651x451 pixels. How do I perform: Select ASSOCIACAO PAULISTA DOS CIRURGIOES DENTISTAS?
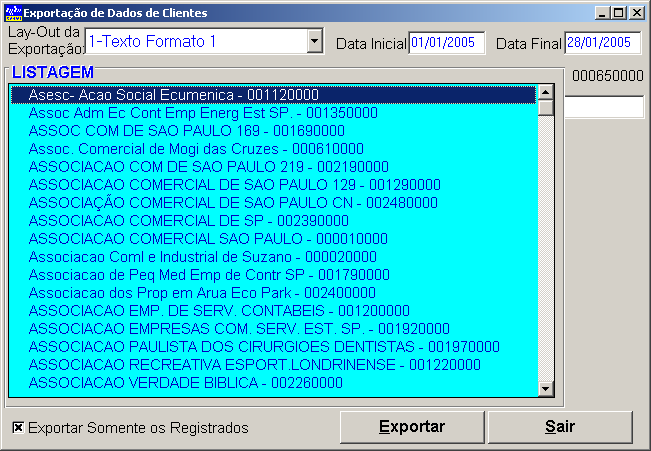pyautogui.click(x=273, y=347)
